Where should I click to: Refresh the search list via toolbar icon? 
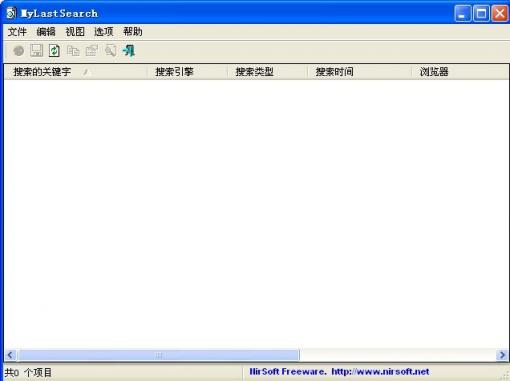[x=54, y=51]
